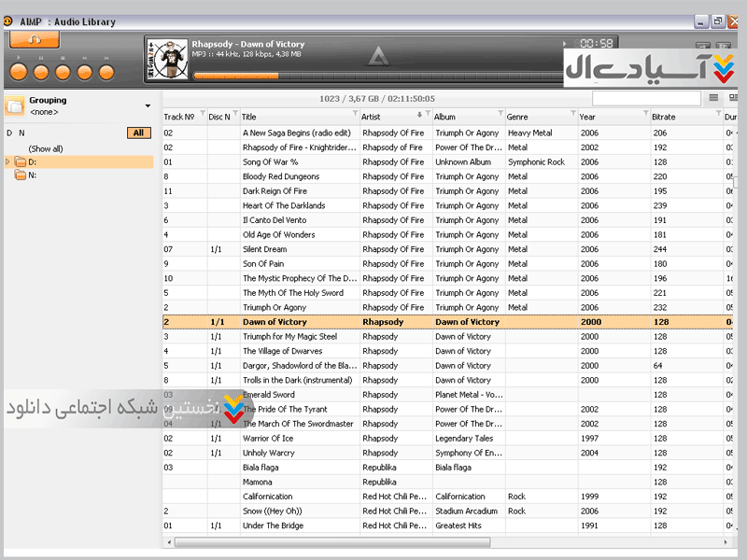Image resolution: width=747 pixels, height=560 pixels.
Task: Skip to the next track
Action: pyautogui.click(x=106, y=72)
